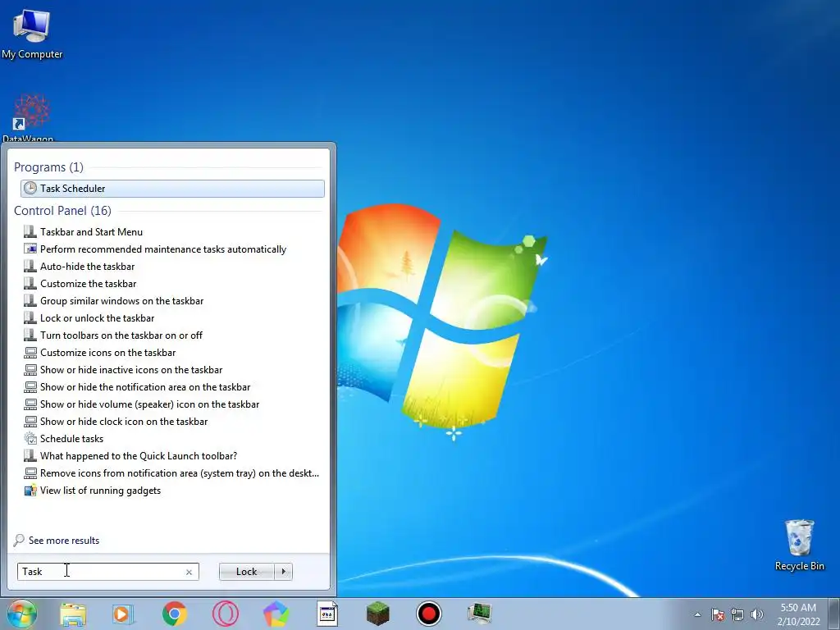Screen dimensions: 840x630
Task: Open the script file taskbar icon
Action: tap(326, 614)
